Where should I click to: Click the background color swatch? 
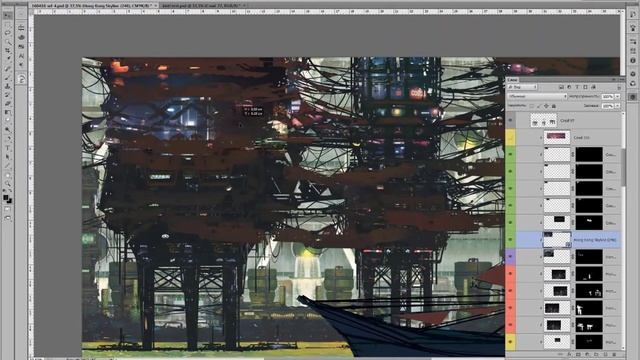click(9, 201)
